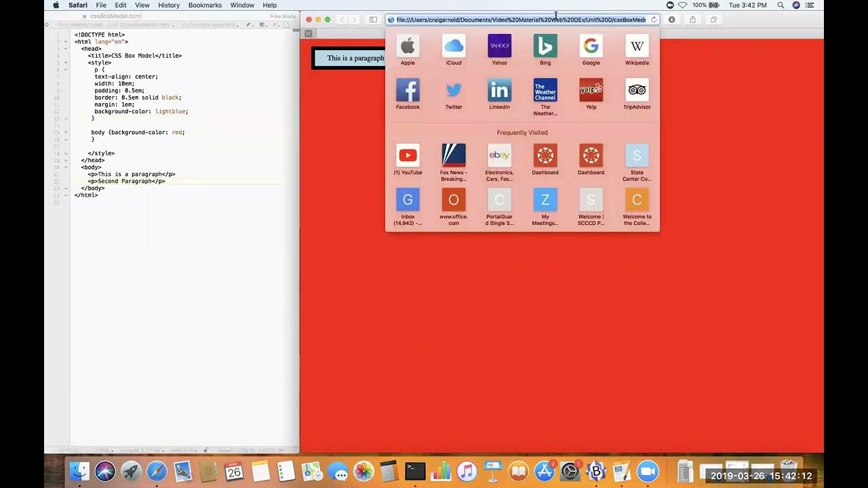Image resolution: width=868 pixels, height=488 pixels.
Task: Collapse the html tag fold on line 2
Action: click(x=66, y=41)
